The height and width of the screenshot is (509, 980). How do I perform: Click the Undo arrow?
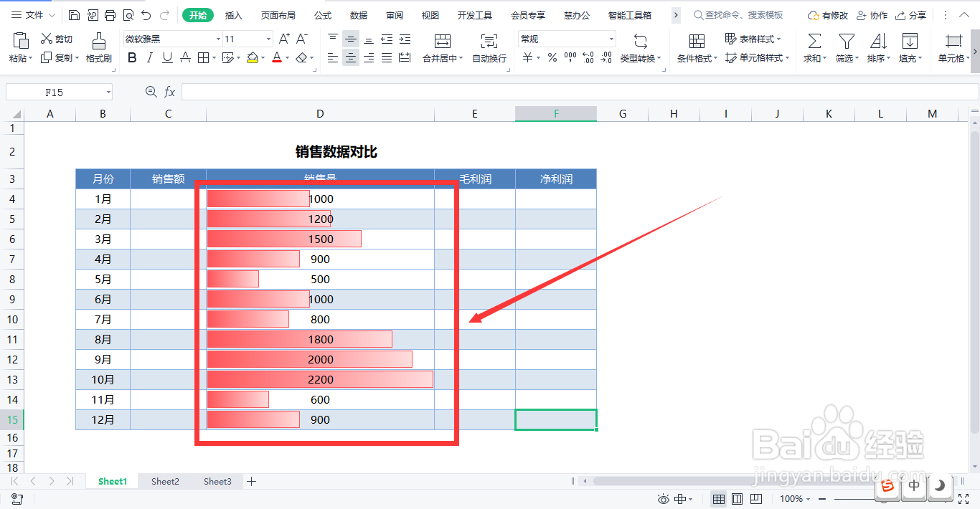coord(146,15)
